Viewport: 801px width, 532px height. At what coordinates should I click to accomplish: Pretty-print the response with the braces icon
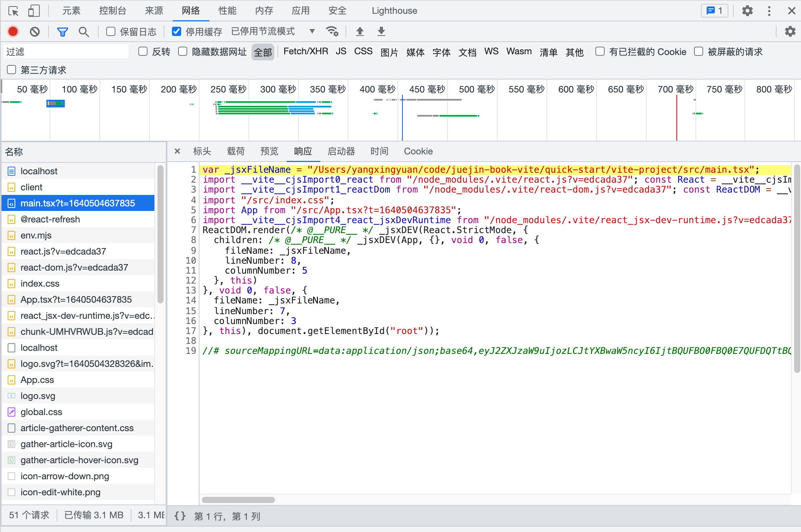coord(180,516)
